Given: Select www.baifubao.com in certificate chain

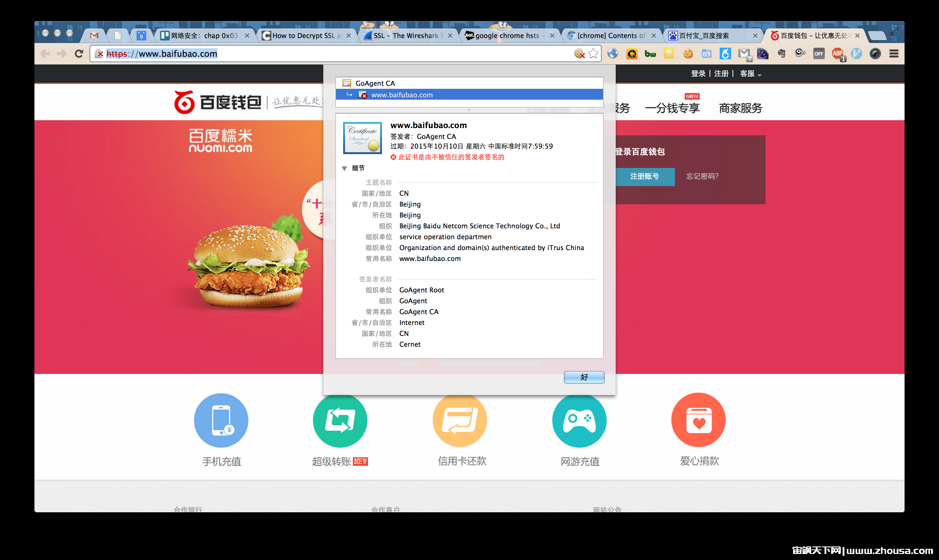Looking at the screenshot, I should 469,95.
